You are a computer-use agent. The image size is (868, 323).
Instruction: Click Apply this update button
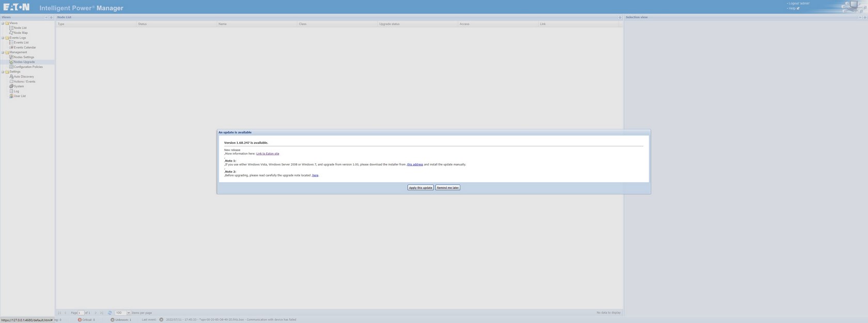tap(421, 188)
